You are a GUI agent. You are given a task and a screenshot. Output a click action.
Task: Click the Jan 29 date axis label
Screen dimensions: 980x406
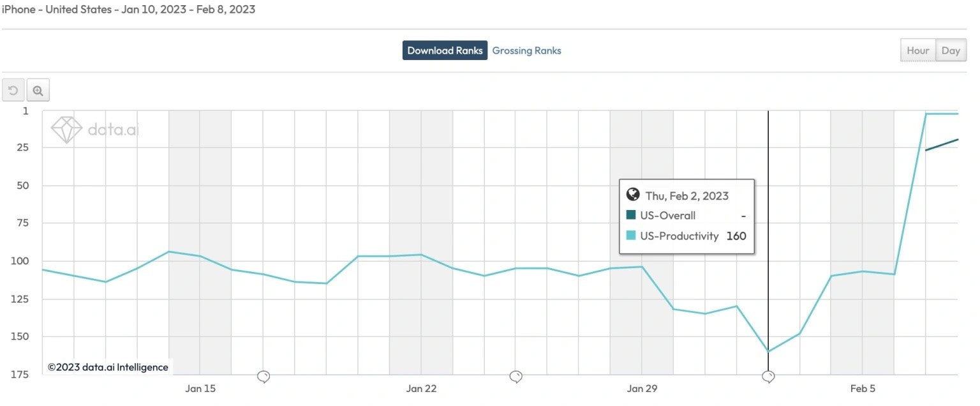(x=642, y=389)
